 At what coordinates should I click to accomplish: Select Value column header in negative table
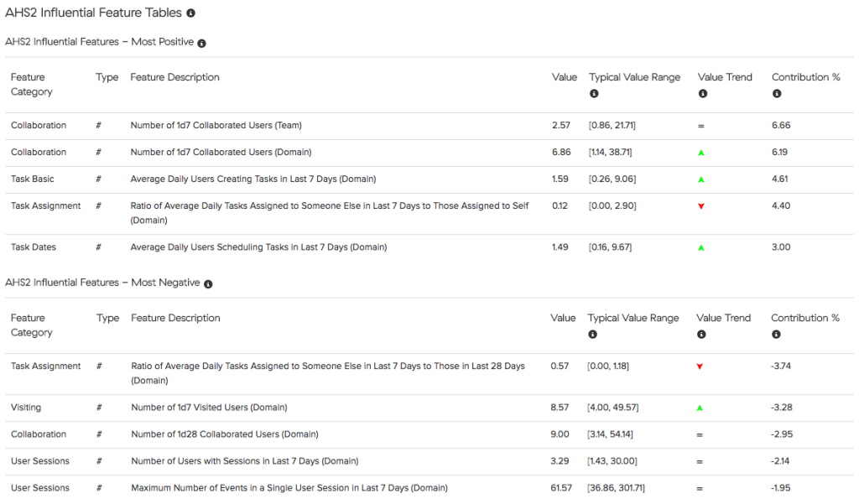(x=563, y=318)
